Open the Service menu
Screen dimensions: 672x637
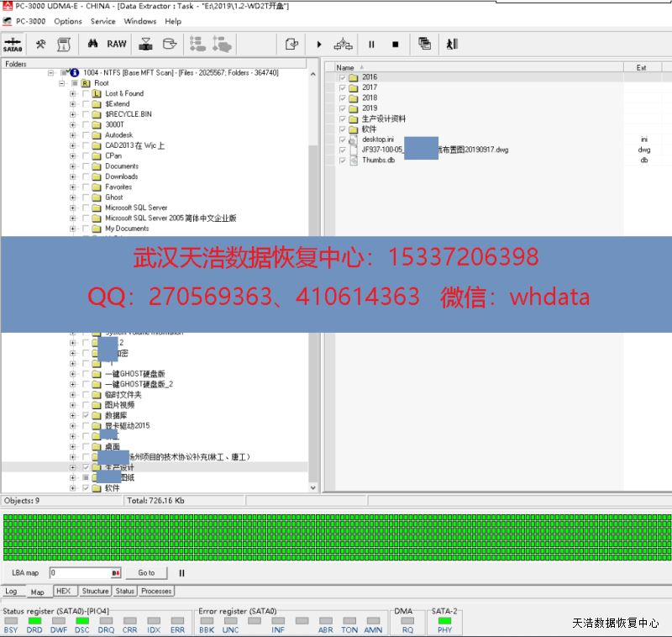[x=102, y=21]
